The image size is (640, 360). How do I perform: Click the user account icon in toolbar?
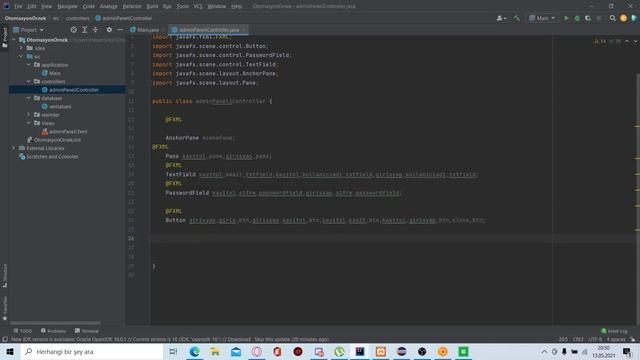[501, 18]
